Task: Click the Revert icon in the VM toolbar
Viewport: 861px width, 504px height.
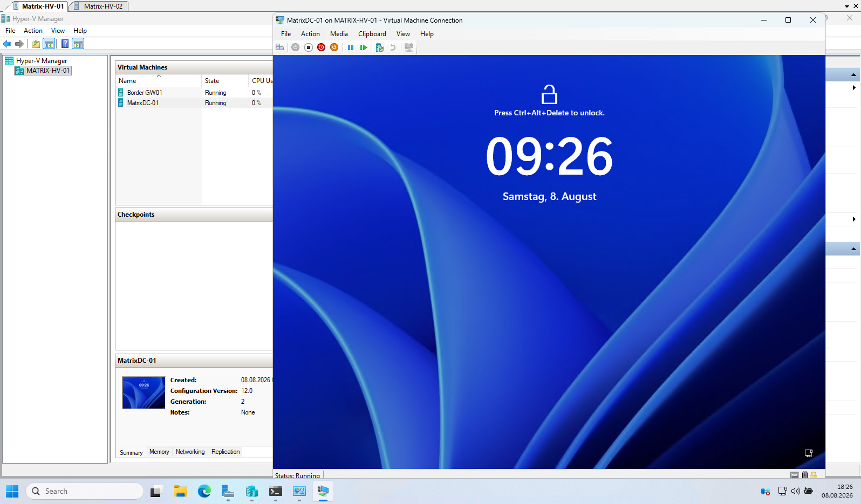Action: [x=393, y=47]
